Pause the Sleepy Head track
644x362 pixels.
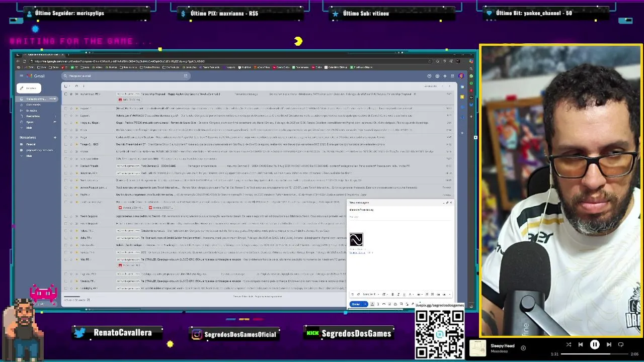595,344
